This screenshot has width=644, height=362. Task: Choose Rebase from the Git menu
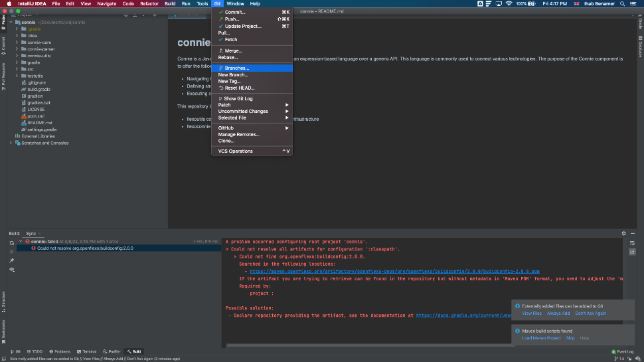(x=252, y=58)
